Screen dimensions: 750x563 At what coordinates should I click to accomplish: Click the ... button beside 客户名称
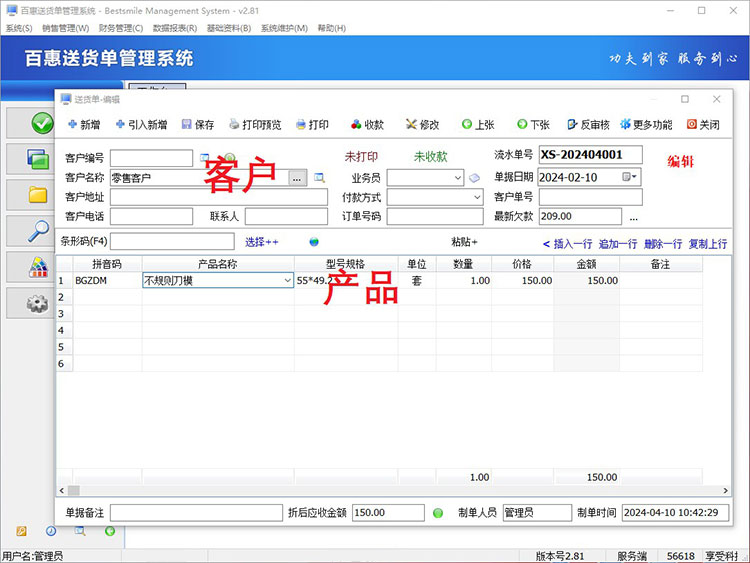click(x=297, y=178)
